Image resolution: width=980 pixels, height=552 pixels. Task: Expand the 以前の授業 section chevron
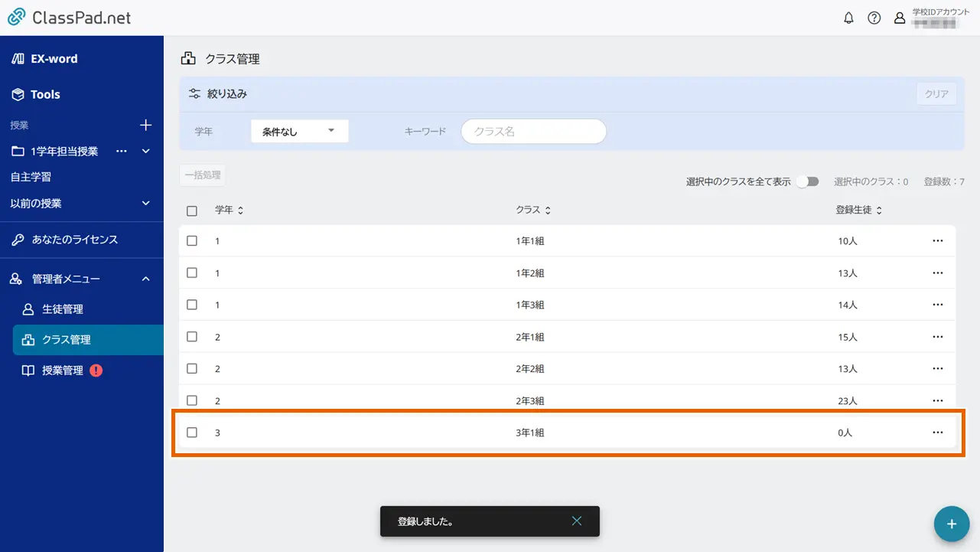(146, 204)
